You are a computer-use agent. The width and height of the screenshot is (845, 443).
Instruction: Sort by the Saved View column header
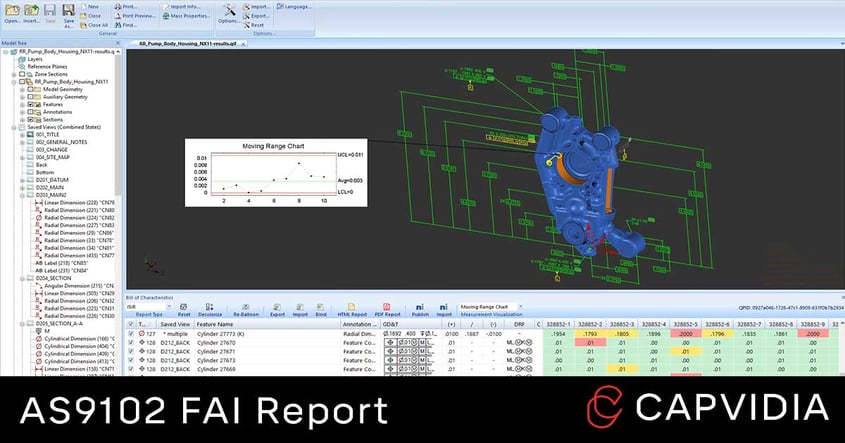175,324
